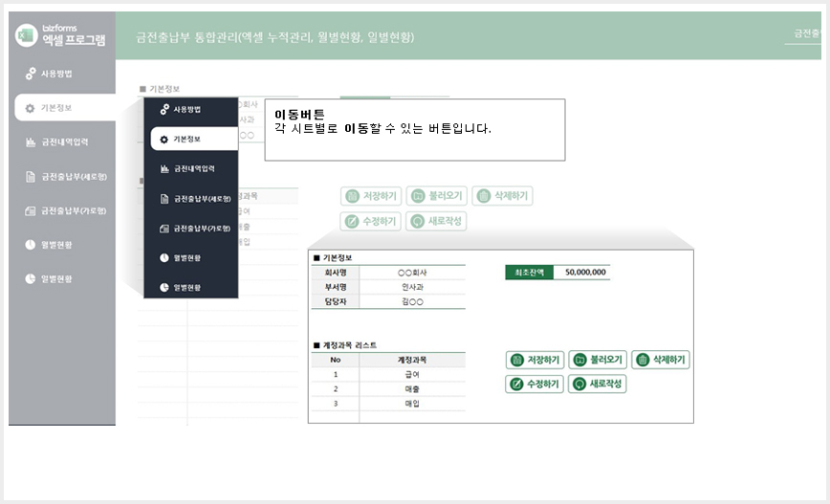Click 저장하기 button in the enlarged panel
Screen dimensions: 830x504
[x=535, y=360]
